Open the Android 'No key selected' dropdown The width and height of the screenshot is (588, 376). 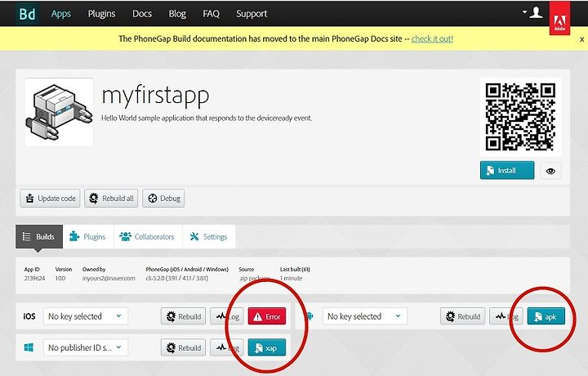click(x=365, y=316)
